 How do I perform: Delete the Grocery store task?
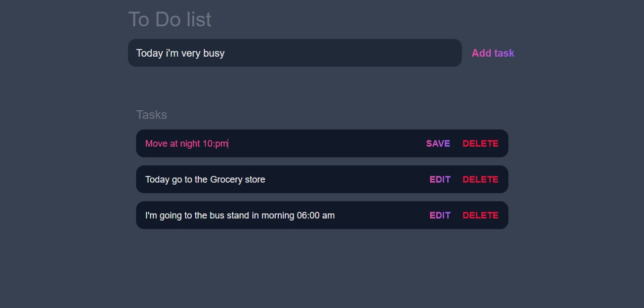click(480, 180)
